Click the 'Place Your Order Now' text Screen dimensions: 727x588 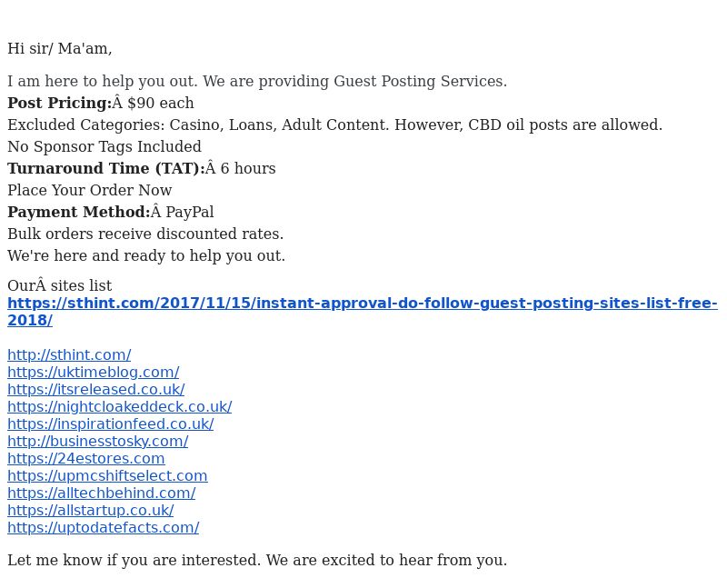[89, 190]
